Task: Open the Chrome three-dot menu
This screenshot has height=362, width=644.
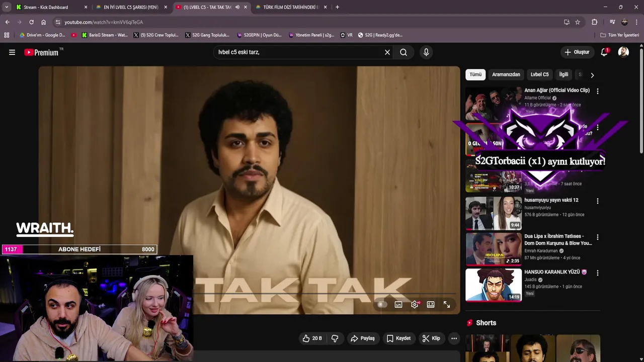Action: [636, 22]
